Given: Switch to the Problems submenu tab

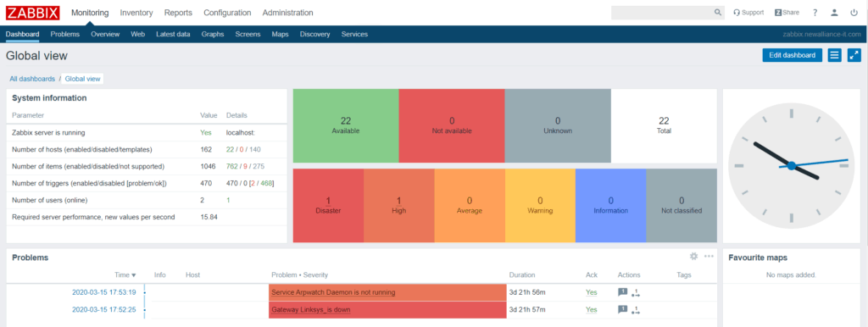Looking at the screenshot, I should point(64,34).
